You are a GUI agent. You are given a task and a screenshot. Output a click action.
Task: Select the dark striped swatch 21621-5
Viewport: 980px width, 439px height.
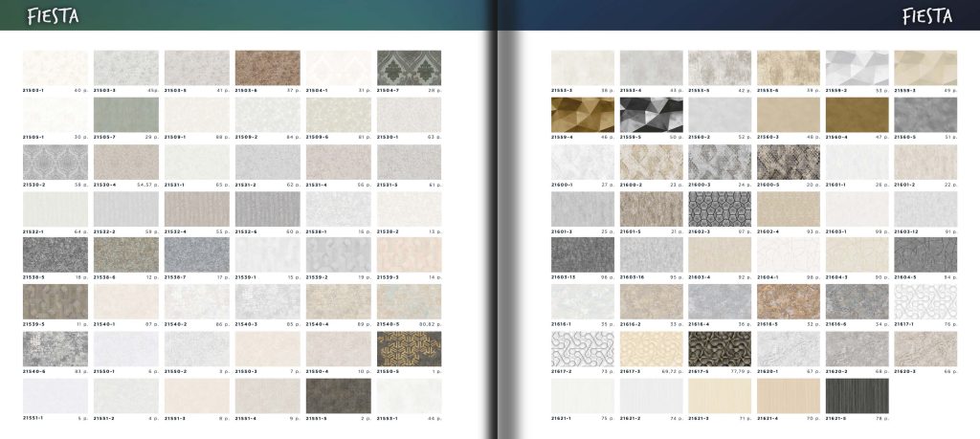pyautogui.click(x=857, y=395)
